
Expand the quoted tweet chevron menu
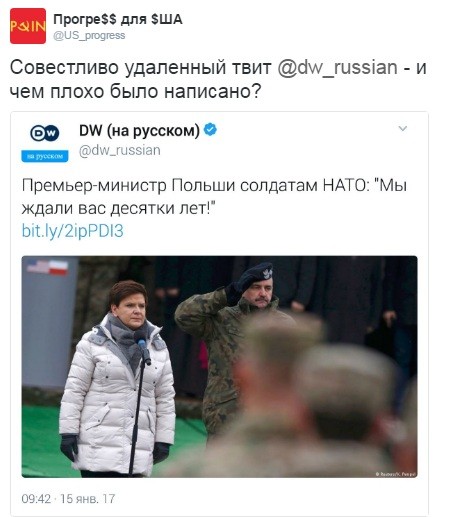pos(403,128)
